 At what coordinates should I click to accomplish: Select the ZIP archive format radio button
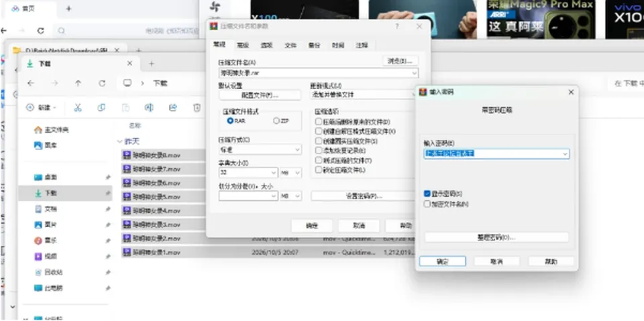276,121
